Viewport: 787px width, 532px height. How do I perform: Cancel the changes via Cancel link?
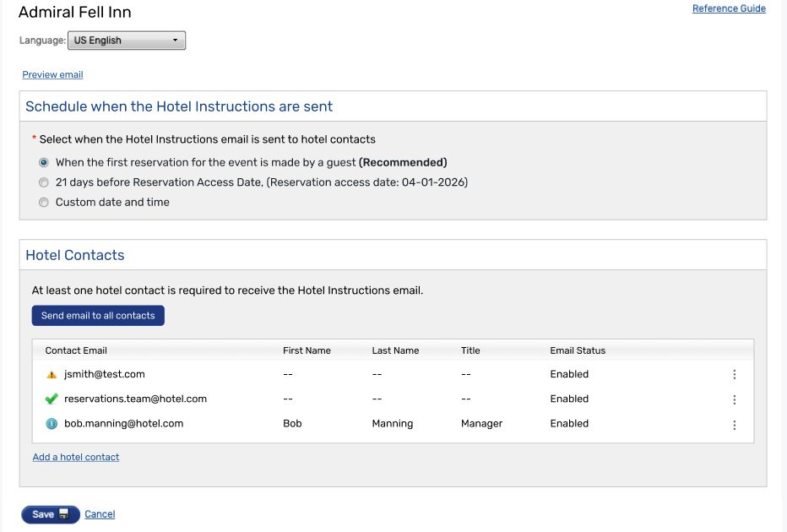click(x=100, y=514)
